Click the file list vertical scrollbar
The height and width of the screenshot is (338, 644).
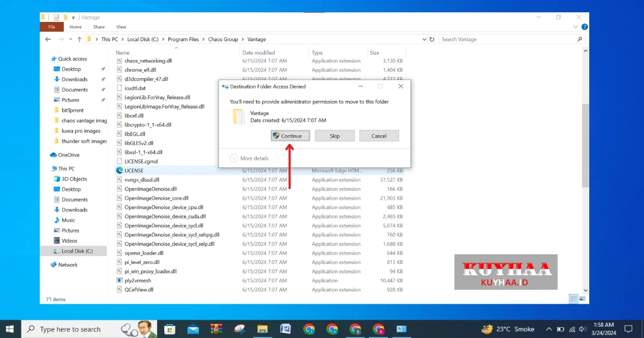585,145
